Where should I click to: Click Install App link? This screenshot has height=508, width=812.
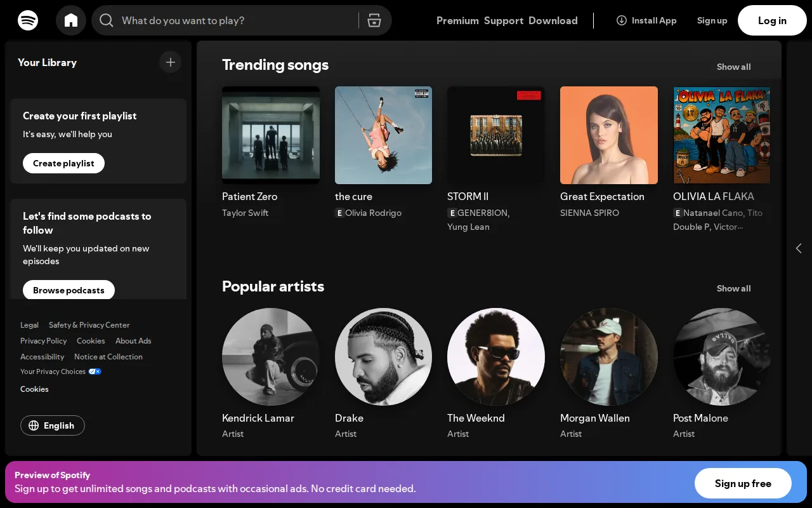pyautogui.click(x=646, y=20)
